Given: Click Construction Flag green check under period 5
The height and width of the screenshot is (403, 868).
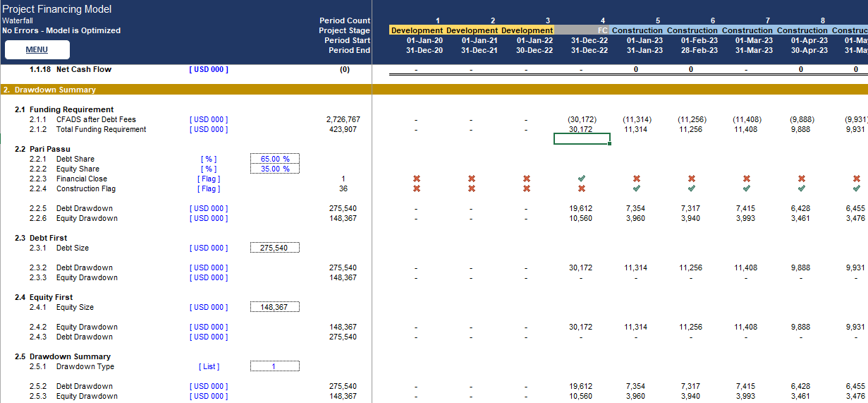Looking at the screenshot, I should [637, 189].
